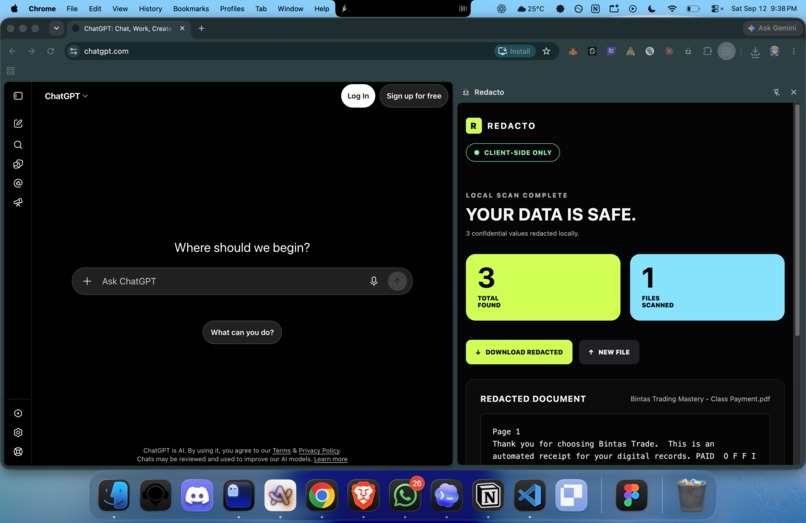
Task: Go back with Chrome back arrow
Action: click(x=12, y=51)
